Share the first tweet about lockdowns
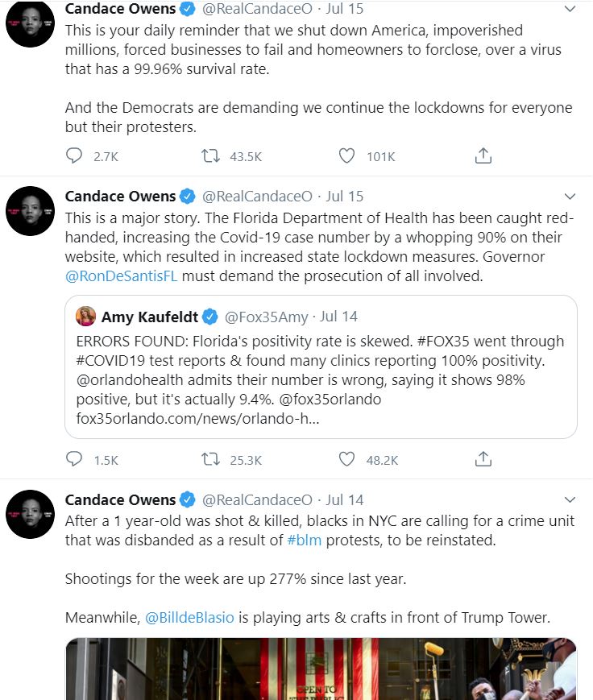 [x=483, y=156]
